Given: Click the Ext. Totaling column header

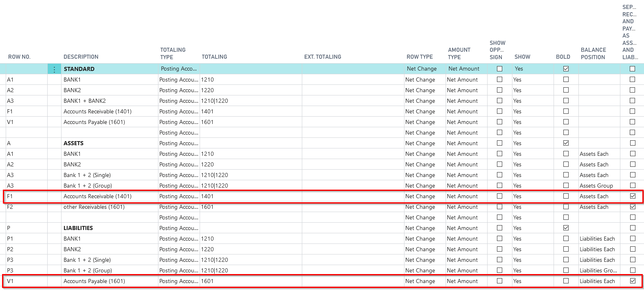Looking at the screenshot, I should [x=323, y=57].
